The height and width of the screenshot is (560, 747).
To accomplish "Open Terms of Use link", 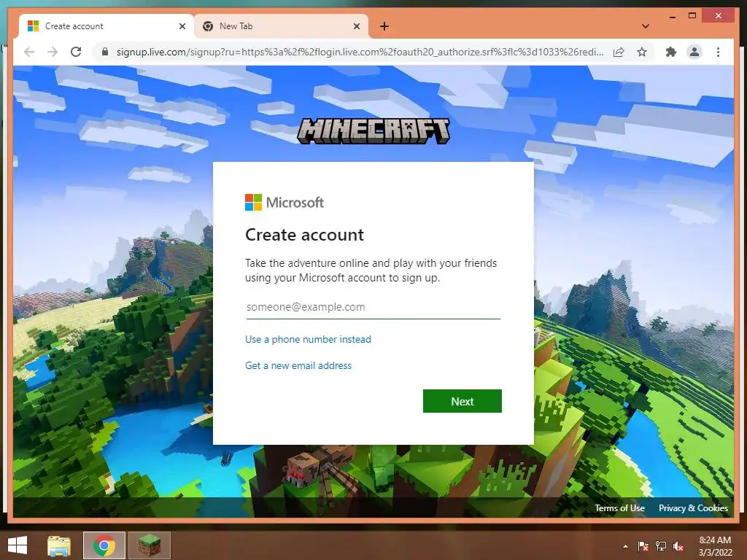I will click(x=619, y=508).
